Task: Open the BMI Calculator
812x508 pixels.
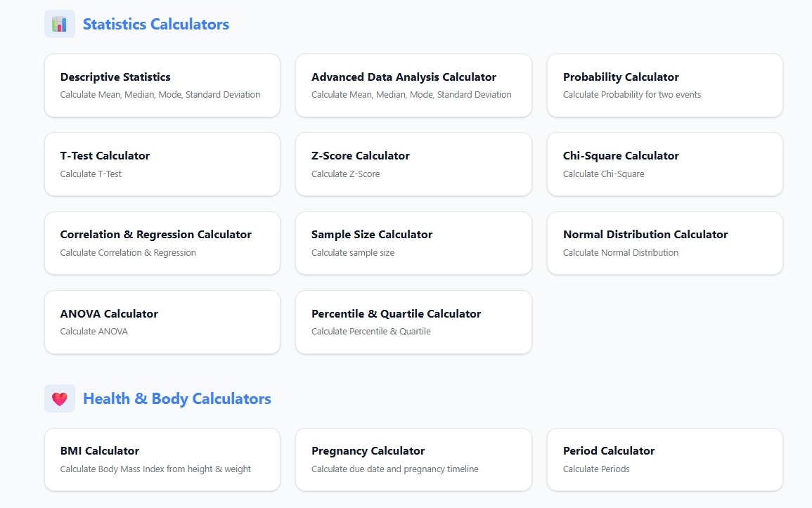Action: [162, 459]
